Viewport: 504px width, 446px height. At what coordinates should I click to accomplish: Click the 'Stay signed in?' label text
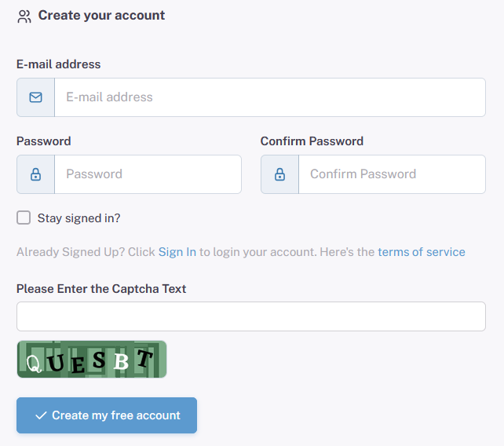pos(79,218)
